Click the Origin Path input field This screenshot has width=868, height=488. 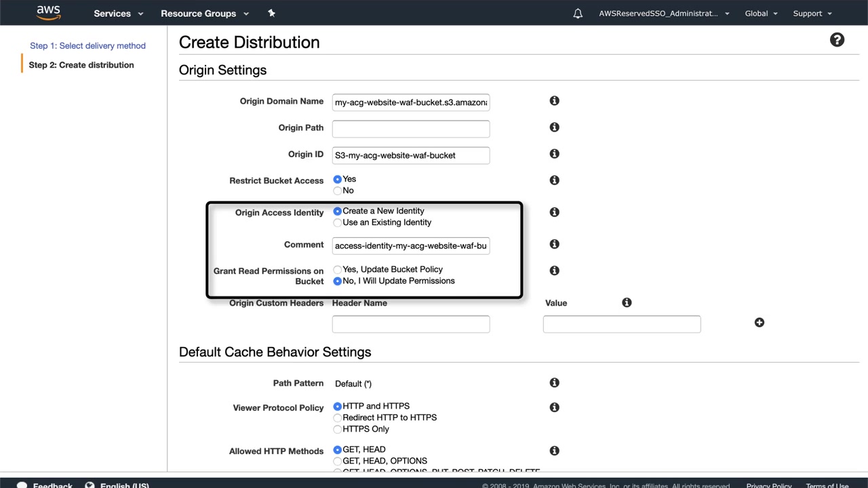(410, 129)
